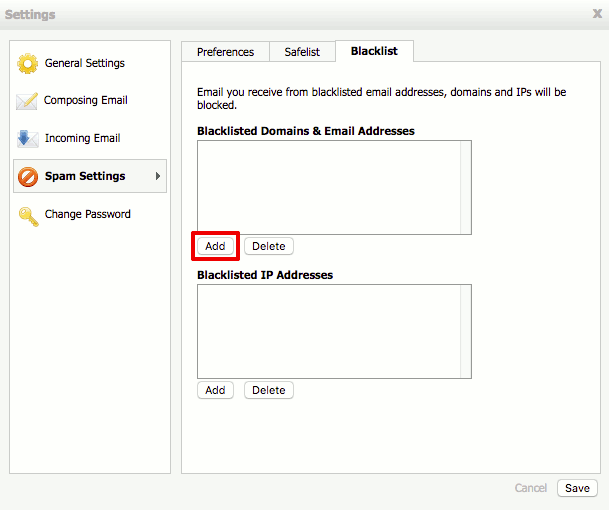Expand the Spam Settings arrow
The image size is (609, 510).
(158, 176)
